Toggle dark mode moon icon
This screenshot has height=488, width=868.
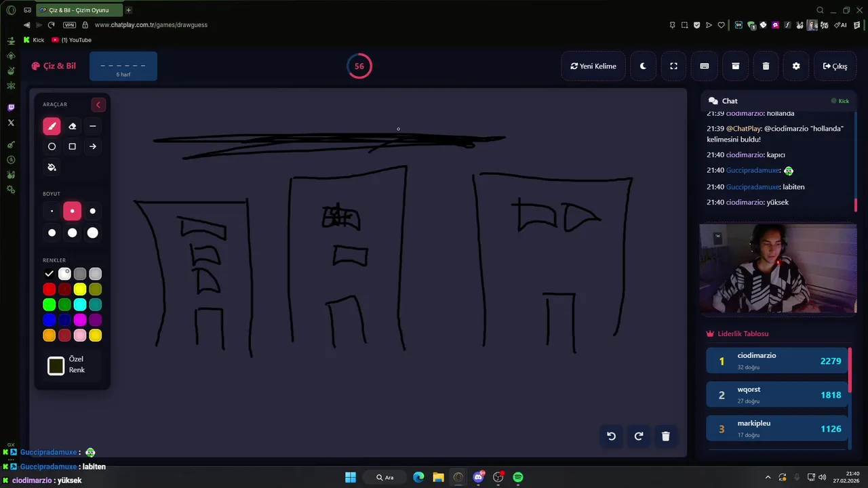[643, 66]
